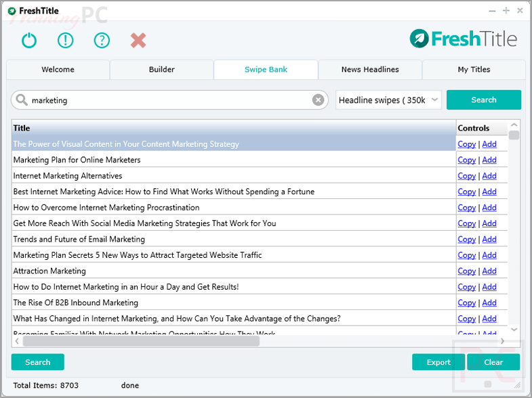The height and width of the screenshot is (398, 532).
Task: Click the top Search button
Action: pyautogui.click(x=484, y=100)
